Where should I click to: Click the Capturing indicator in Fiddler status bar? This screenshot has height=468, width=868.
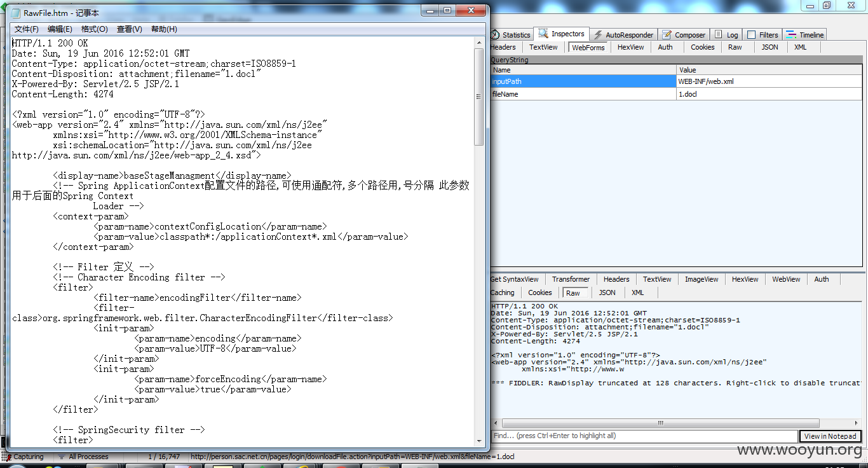24,457
